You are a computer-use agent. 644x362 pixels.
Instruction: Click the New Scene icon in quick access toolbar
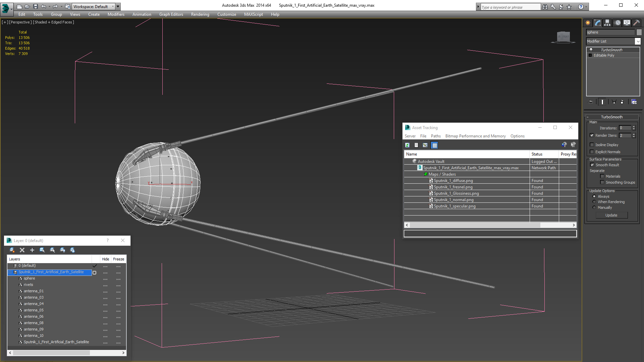coord(19,6)
